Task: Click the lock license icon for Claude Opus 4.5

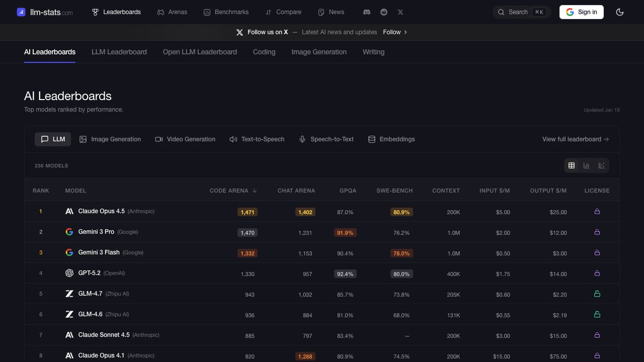Action: (x=597, y=212)
